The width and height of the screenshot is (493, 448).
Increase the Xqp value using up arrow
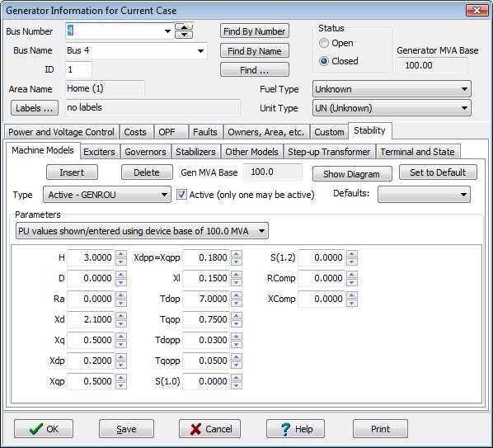pyautogui.click(x=121, y=378)
